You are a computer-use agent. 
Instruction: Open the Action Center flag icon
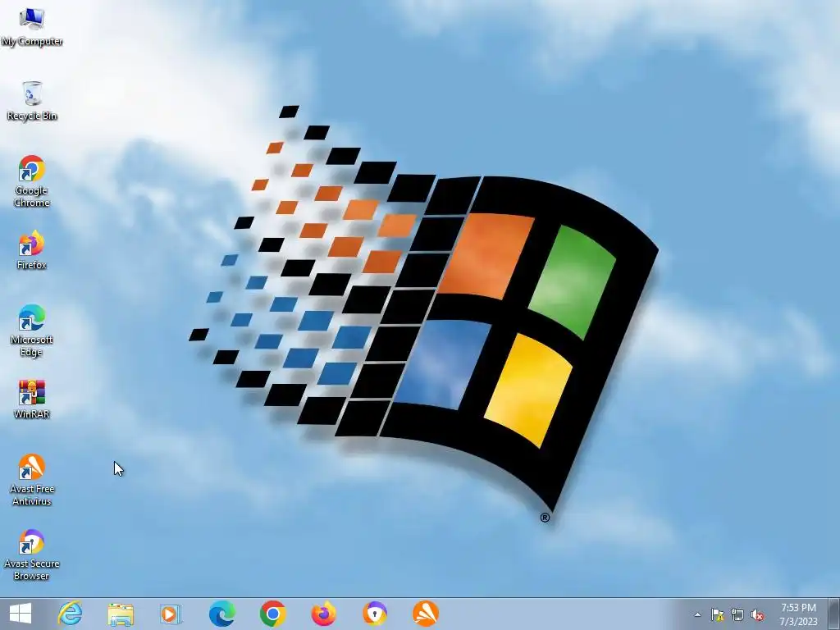click(717, 615)
